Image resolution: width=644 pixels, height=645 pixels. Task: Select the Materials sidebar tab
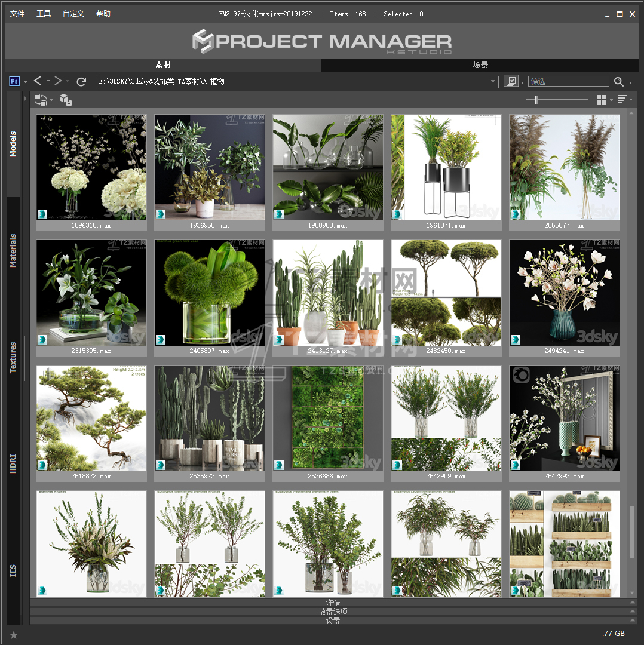(13, 250)
